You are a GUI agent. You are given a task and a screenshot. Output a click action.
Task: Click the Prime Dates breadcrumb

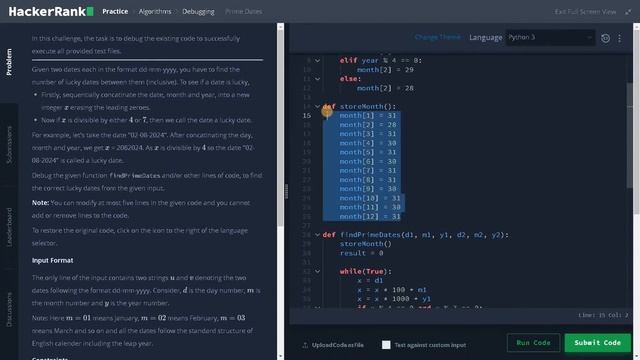coord(244,11)
